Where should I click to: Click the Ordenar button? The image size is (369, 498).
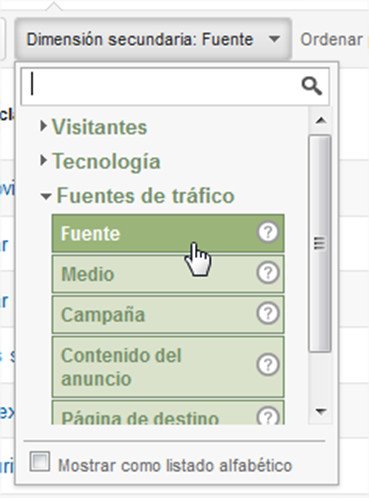(332, 39)
